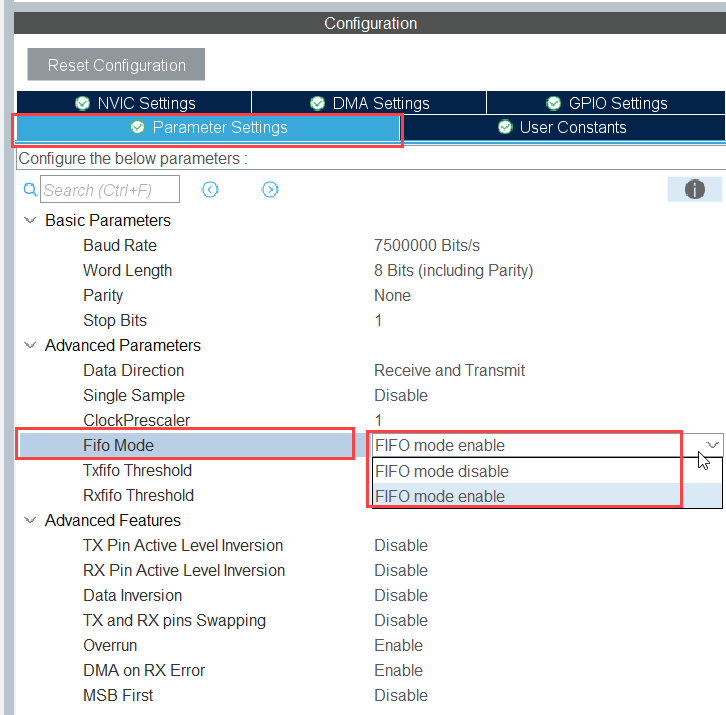Open the GPIO Settings tab
This screenshot has height=715, width=726.
(x=605, y=103)
